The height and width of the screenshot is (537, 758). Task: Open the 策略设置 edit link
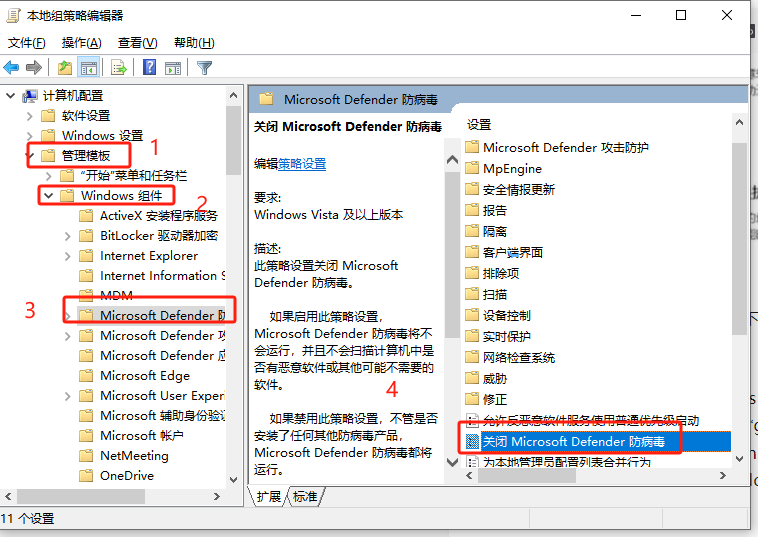[x=302, y=164]
